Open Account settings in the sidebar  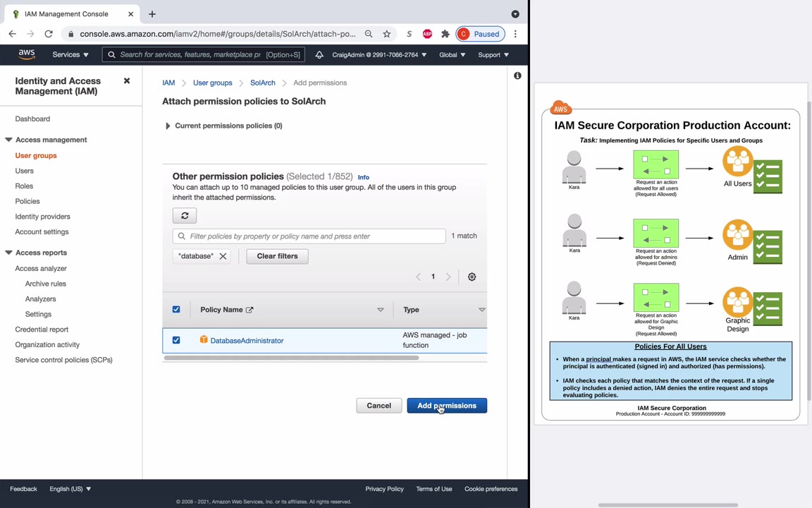tap(42, 231)
